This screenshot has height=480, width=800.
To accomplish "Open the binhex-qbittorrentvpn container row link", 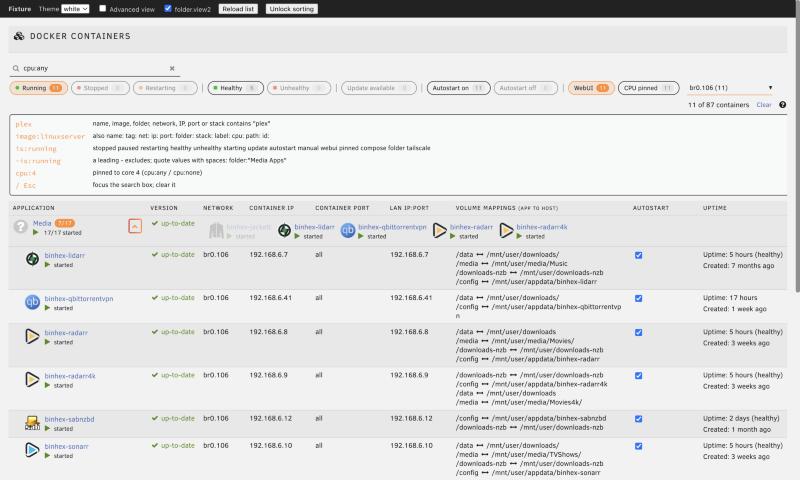I will tap(79, 298).
